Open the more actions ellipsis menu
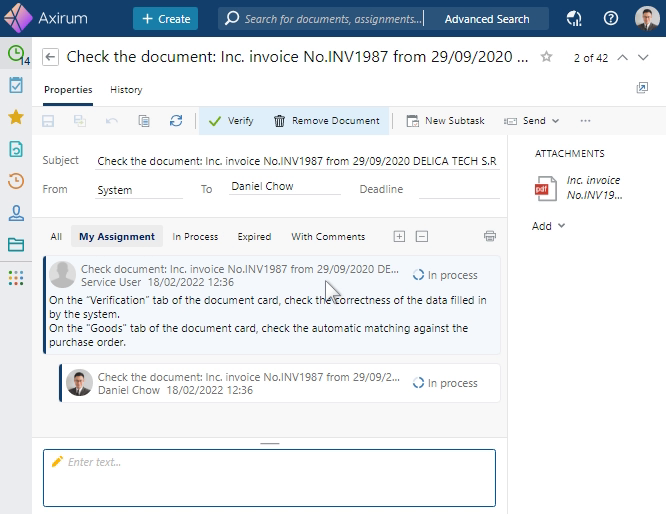 (x=585, y=121)
